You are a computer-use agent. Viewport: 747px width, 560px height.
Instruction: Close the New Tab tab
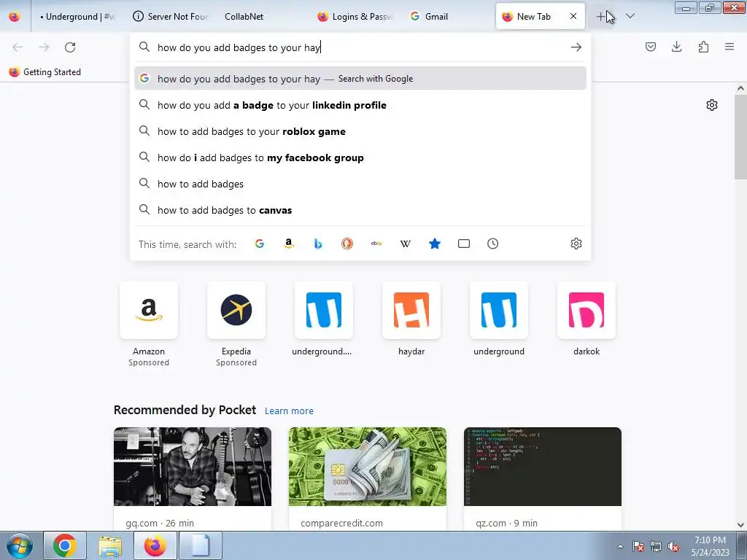[573, 16]
